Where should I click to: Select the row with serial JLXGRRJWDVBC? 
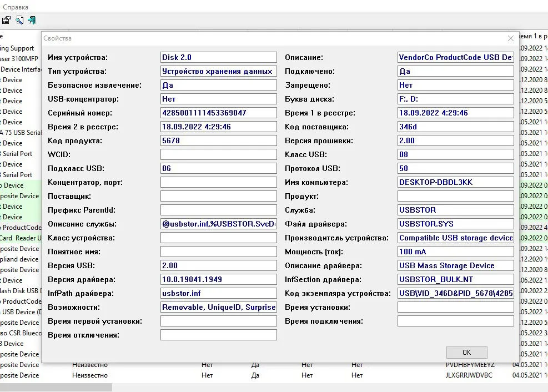(470, 375)
